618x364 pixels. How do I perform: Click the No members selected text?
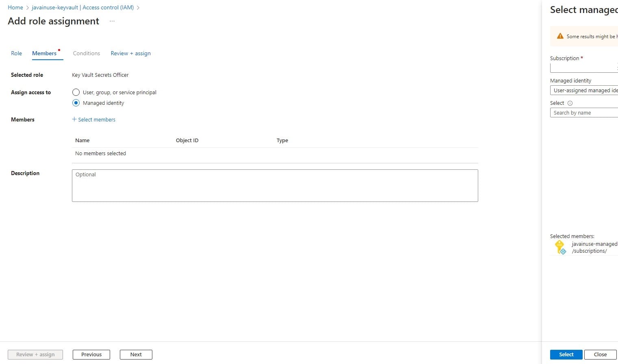point(101,153)
